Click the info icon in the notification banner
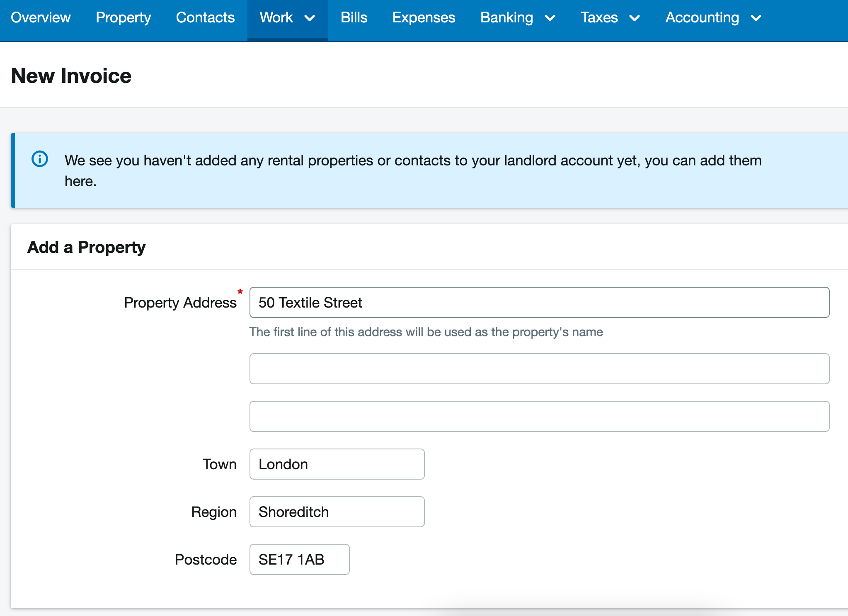This screenshot has width=848, height=616. (39, 159)
